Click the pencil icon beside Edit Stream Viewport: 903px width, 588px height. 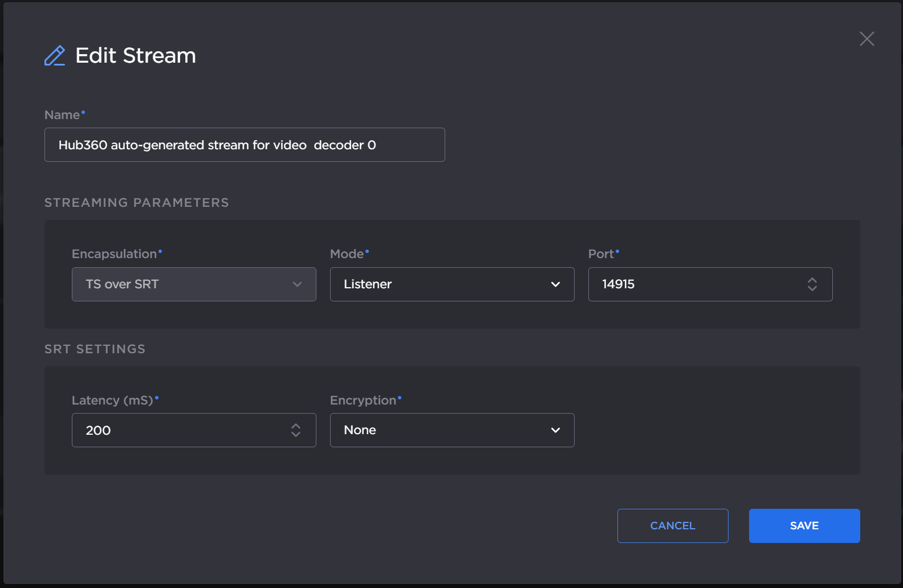(x=55, y=56)
